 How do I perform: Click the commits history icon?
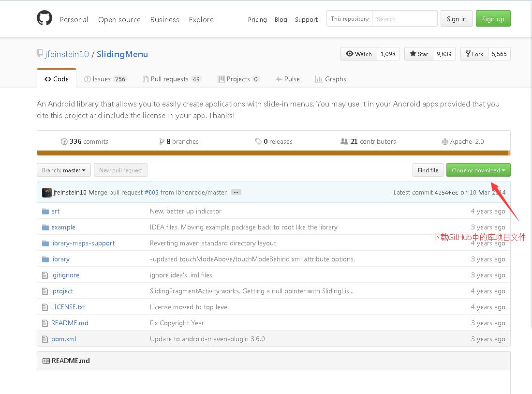[x=64, y=142]
